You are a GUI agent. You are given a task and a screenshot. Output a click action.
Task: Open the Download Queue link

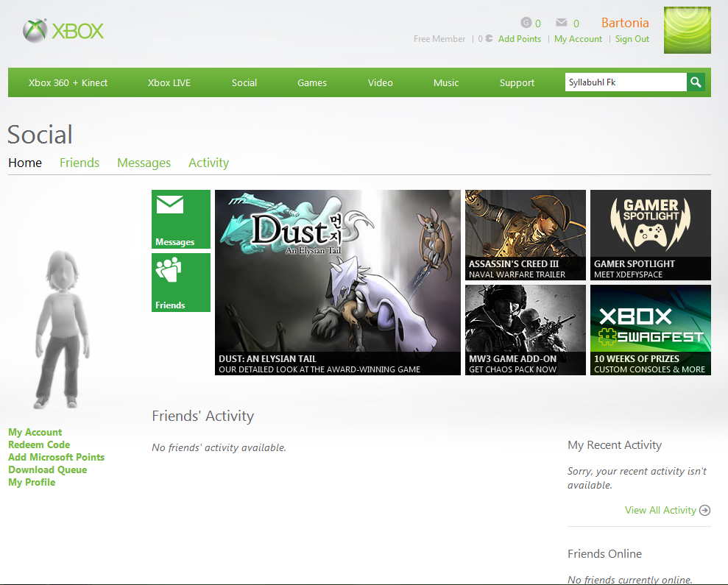point(47,470)
